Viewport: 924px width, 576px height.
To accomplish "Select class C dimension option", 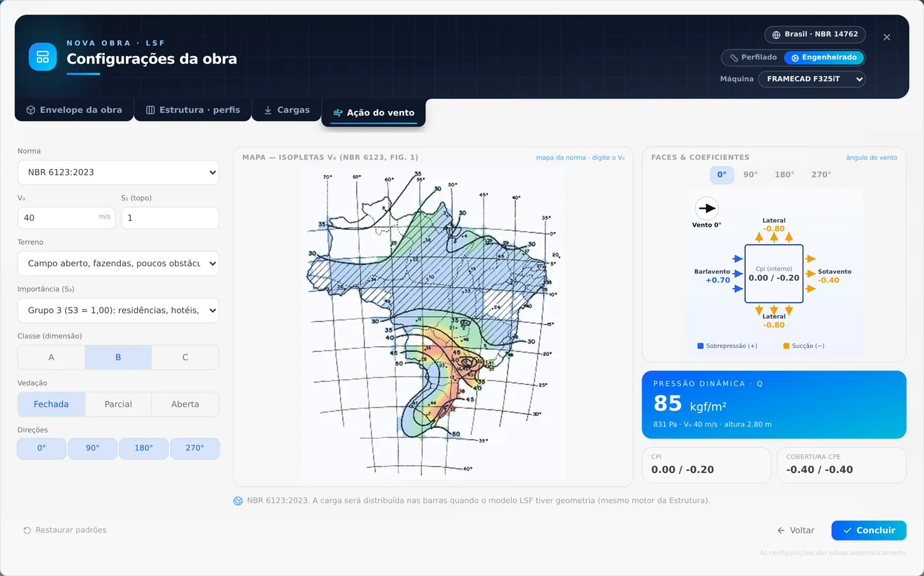I will click(185, 357).
